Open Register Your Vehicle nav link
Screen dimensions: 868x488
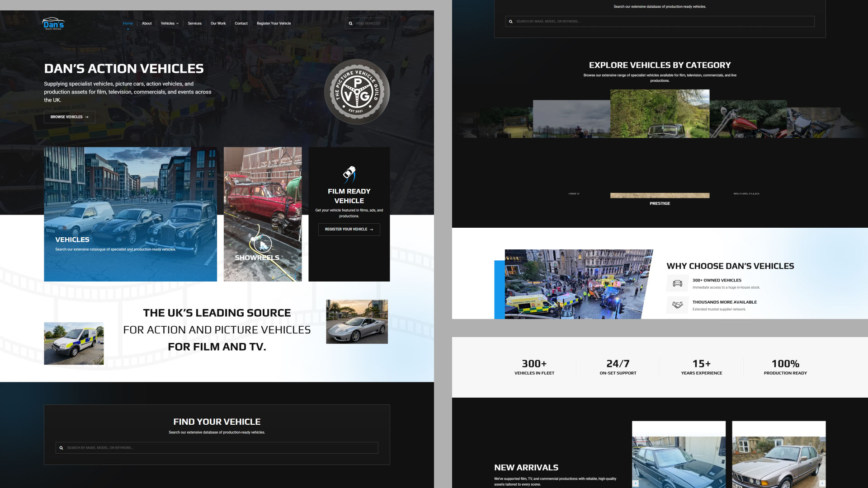[x=274, y=23]
